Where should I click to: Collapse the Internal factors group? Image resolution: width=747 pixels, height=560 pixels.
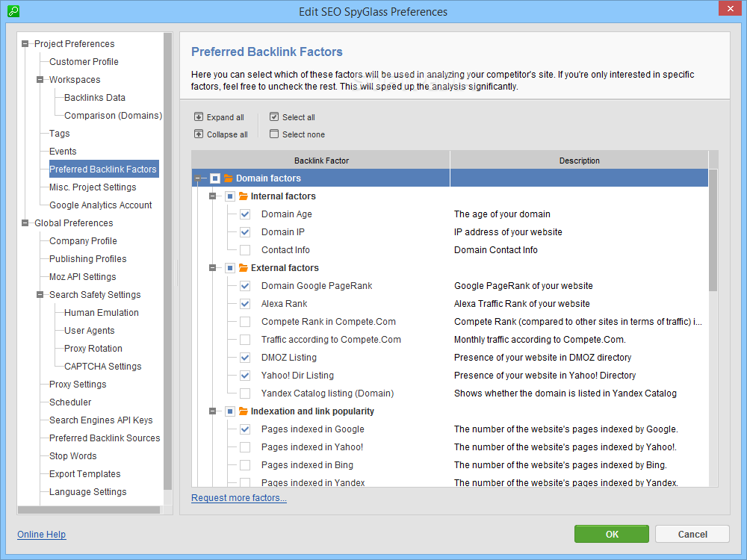[212, 196]
